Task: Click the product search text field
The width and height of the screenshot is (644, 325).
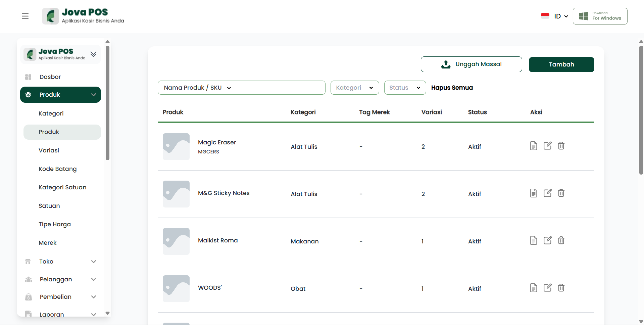Action: coord(282,88)
